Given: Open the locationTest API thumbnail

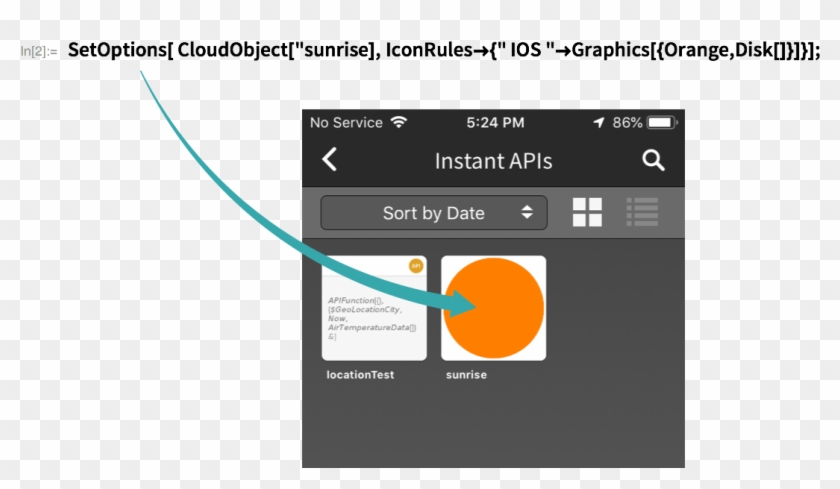Looking at the screenshot, I should coord(374,308).
